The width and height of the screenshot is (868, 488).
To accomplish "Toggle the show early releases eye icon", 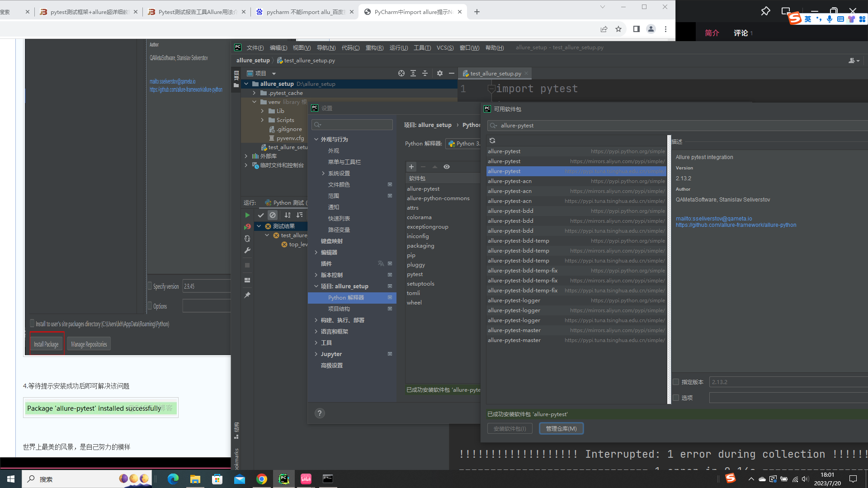I will [447, 167].
